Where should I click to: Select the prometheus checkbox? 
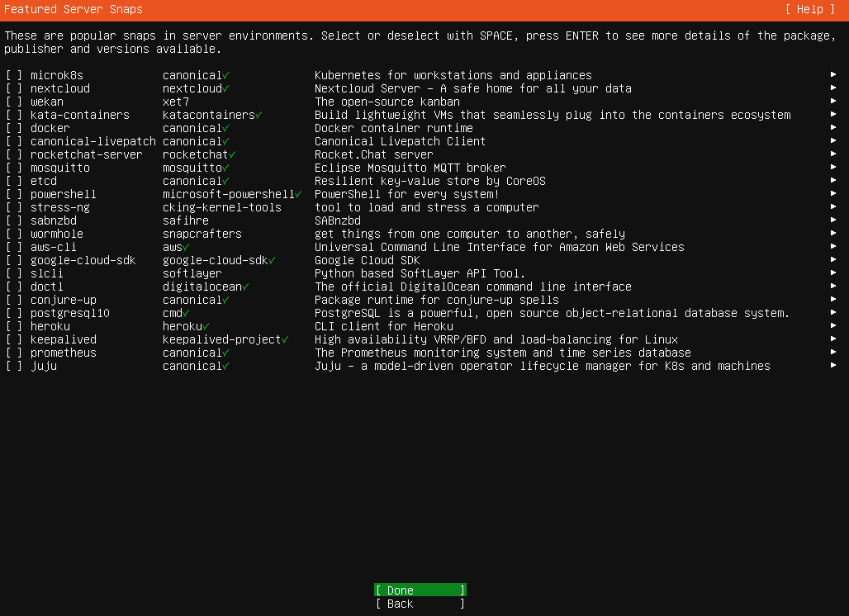click(x=14, y=353)
